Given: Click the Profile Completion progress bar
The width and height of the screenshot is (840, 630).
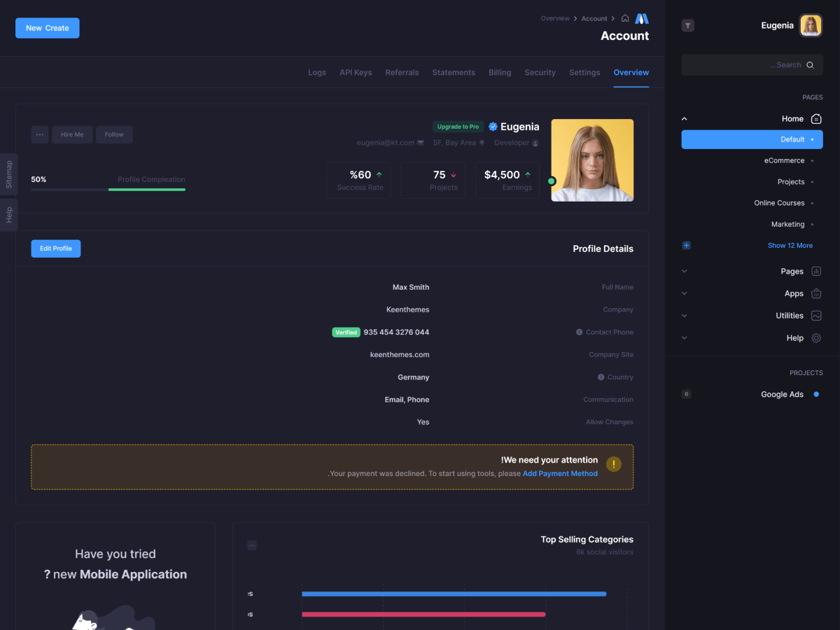Looking at the screenshot, I should coord(108,189).
